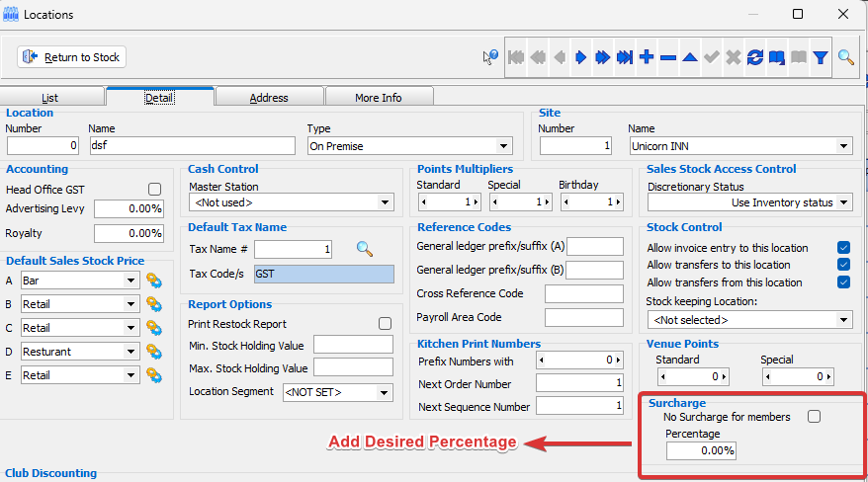
Task: Click the Surcharge Percentage field
Action: click(x=701, y=451)
